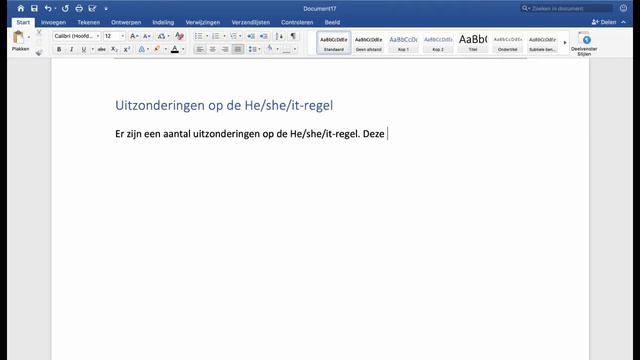This screenshot has height=360, width=640.
Task: Cut selection with the scissors icon
Action: (39, 32)
